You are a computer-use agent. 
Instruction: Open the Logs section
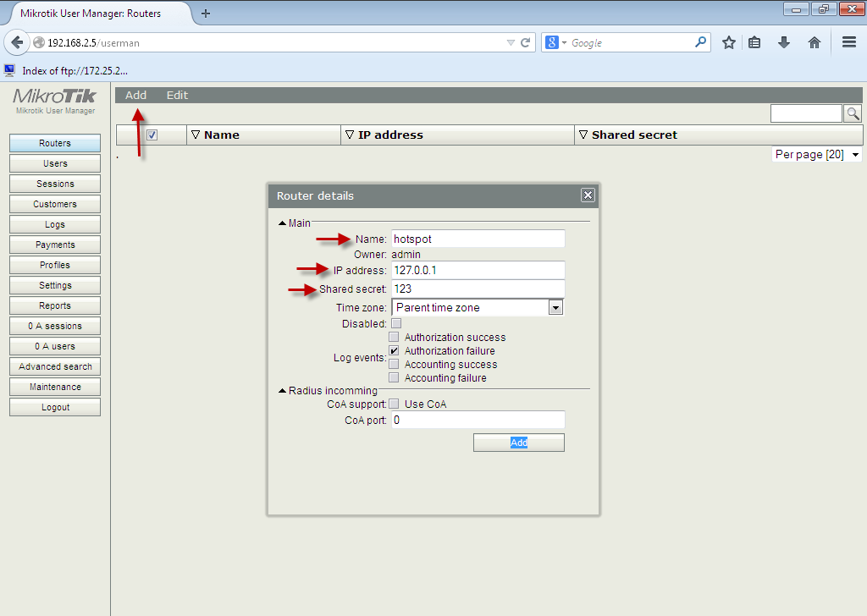(55, 224)
